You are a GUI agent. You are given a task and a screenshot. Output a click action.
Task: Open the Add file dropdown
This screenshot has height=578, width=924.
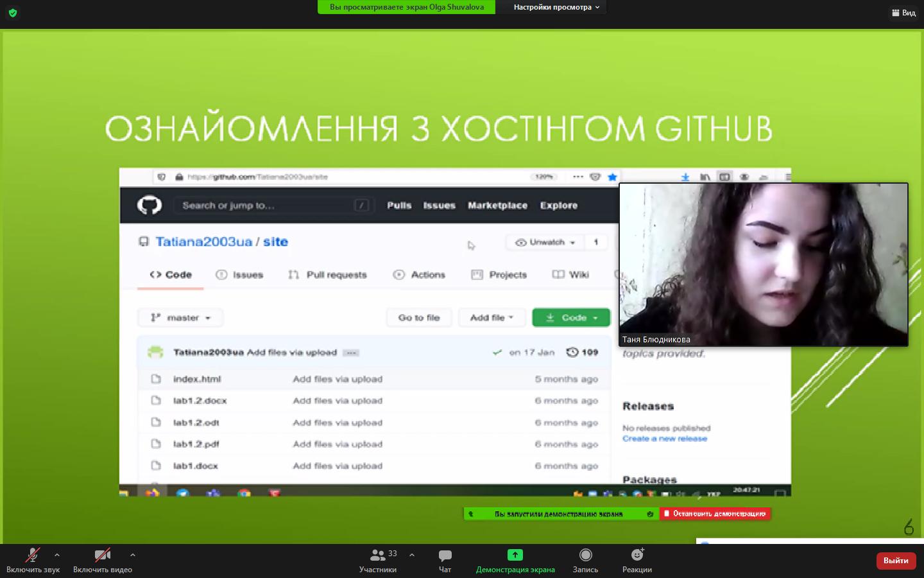(x=492, y=318)
